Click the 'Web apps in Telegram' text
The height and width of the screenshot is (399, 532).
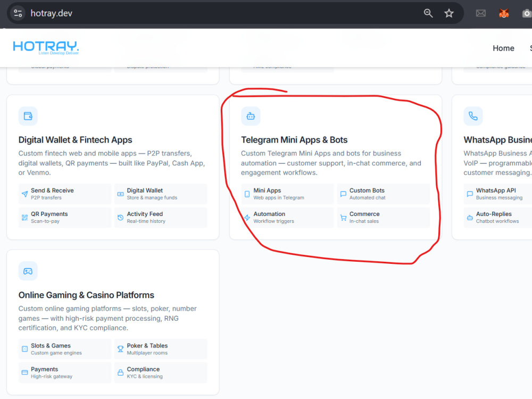pos(279,198)
